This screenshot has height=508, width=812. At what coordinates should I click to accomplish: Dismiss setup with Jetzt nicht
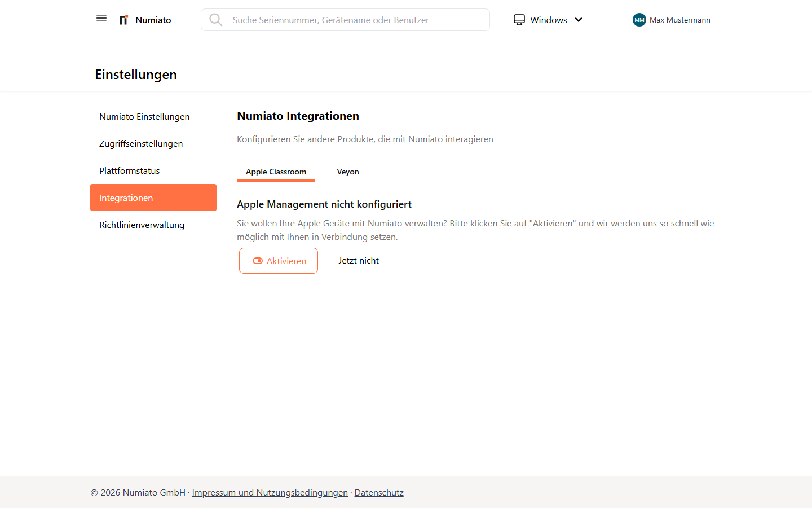359,260
